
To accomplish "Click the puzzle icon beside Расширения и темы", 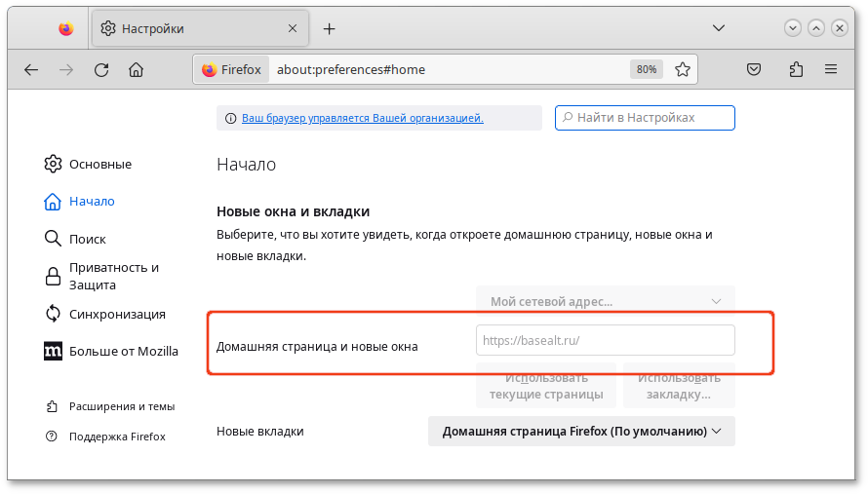I will (52, 406).
